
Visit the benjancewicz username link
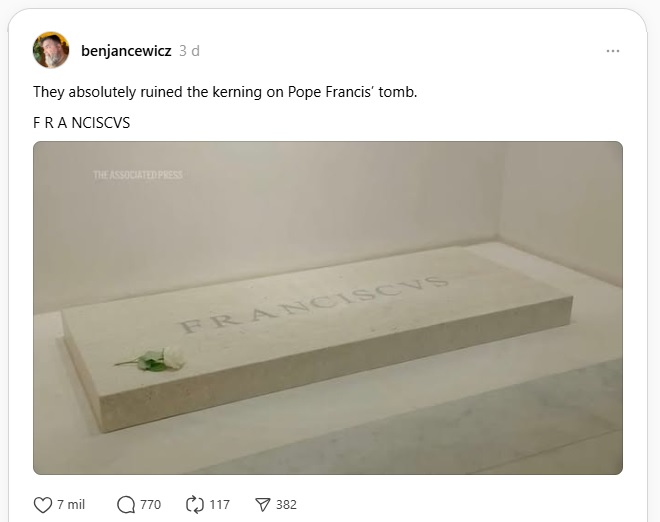pyautogui.click(x=126, y=51)
